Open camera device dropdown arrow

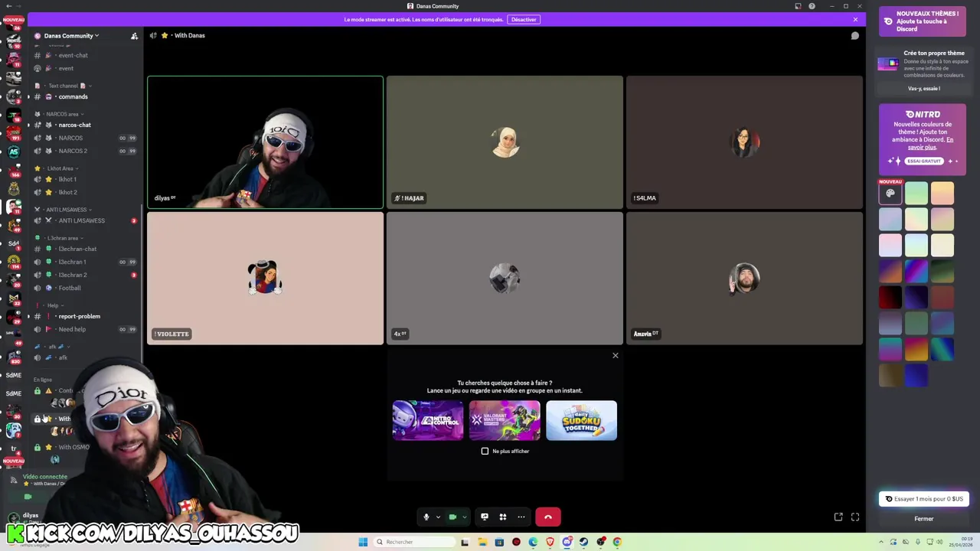coord(464,517)
